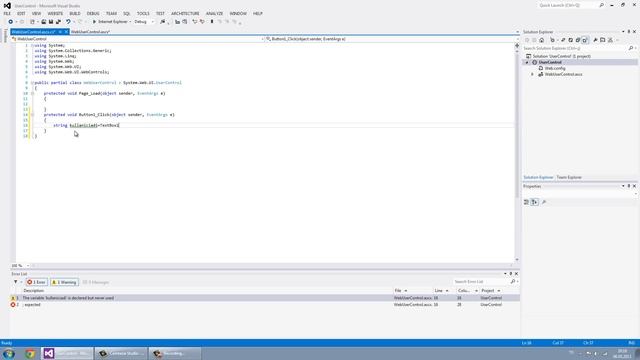The height and width of the screenshot is (360, 640).
Task: Switch to the Team Explorer tab
Action: [569, 178]
